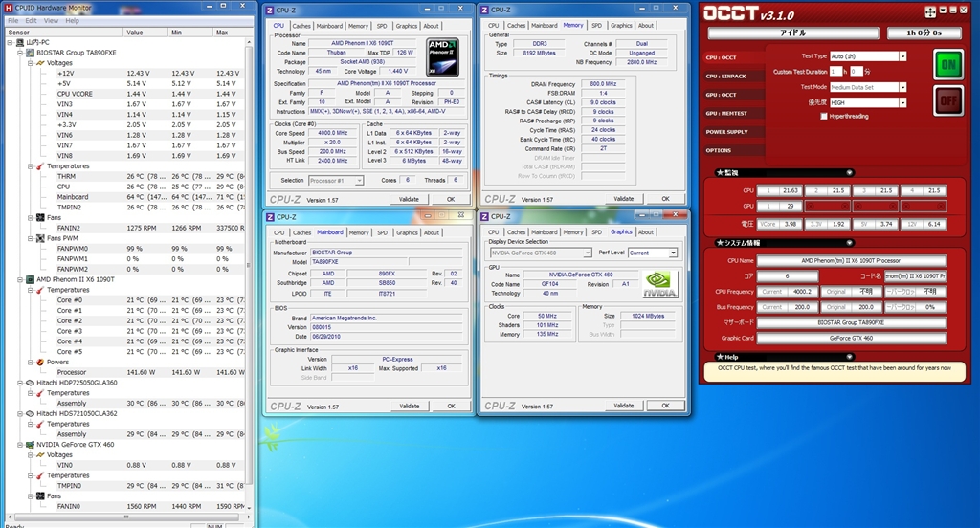This screenshot has height=528, width=980.
Task: Click the Sensor column header in HWMonitor
Action: point(64,33)
